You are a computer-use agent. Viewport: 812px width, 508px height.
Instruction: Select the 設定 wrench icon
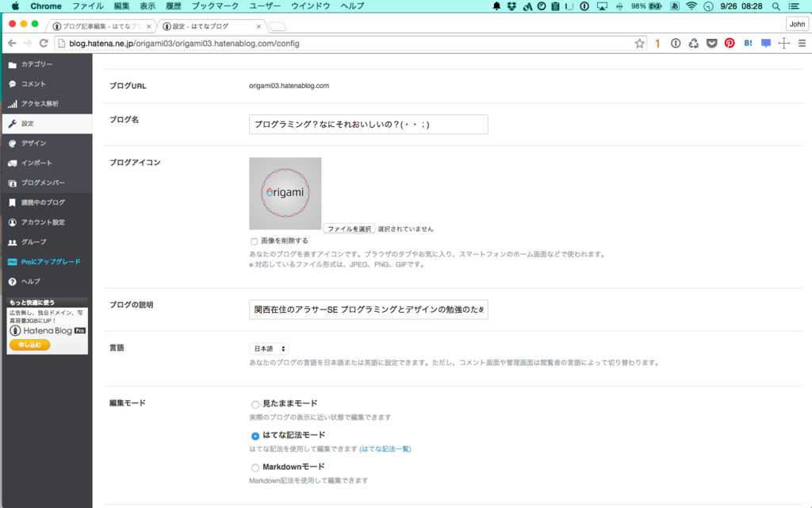(x=13, y=123)
